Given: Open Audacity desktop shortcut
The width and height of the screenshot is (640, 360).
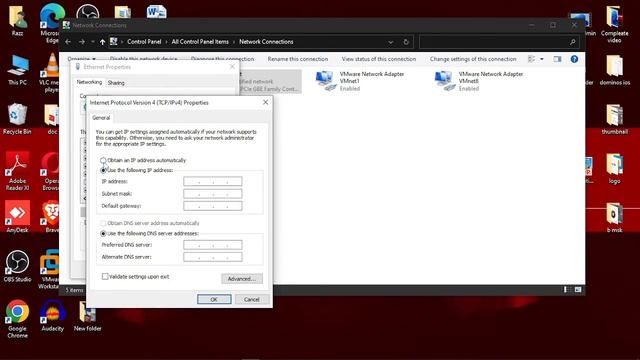Looking at the screenshot, I should 53,316.
